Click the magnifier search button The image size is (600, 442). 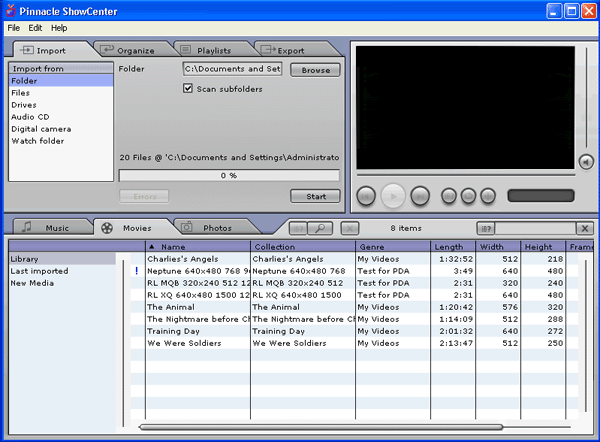click(x=320, y=228)
